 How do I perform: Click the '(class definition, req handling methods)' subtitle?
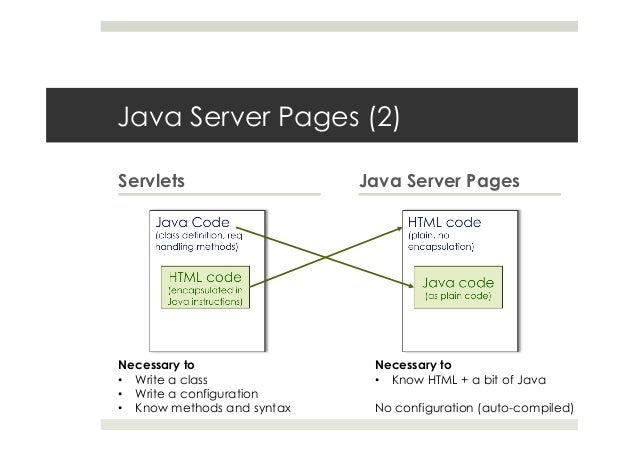click(x=199, y=241)
